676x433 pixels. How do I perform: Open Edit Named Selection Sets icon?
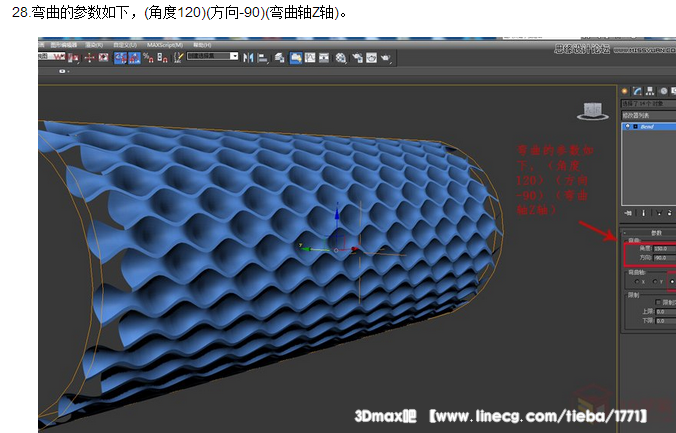point(178,57)
